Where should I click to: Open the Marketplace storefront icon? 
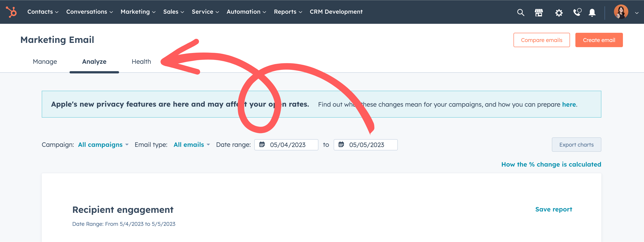coord(539,12)
